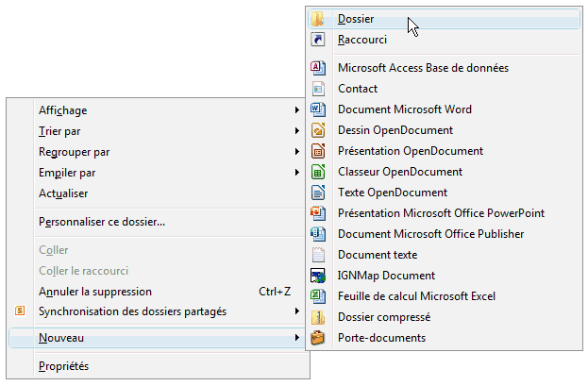
Task: Choose Texte OpenDocument
Action: 444,193
